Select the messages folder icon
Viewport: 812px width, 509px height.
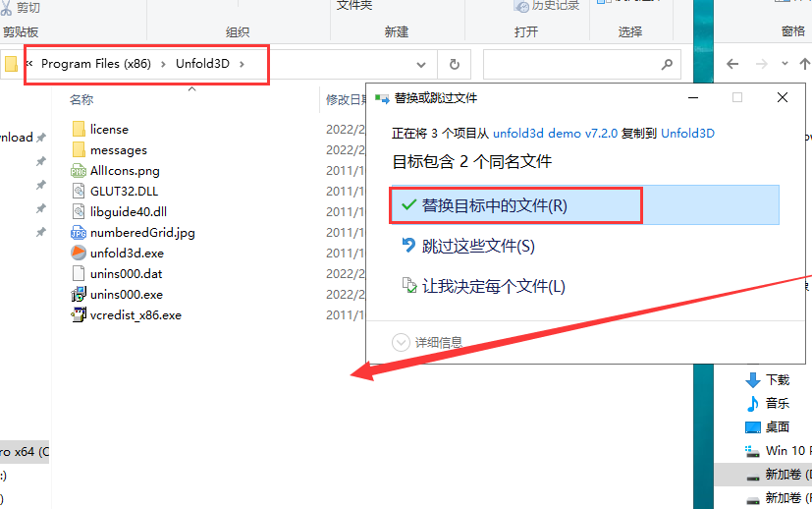pos(79,149)
